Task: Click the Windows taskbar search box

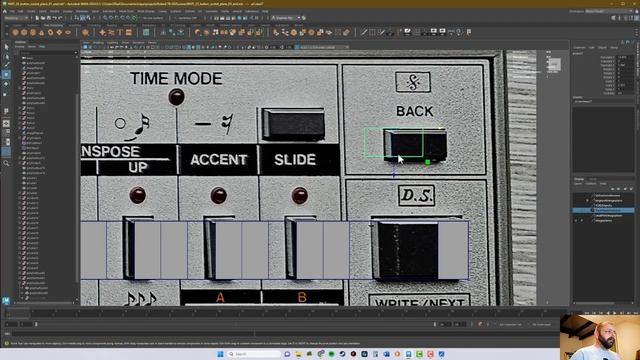Action: [254, 354]
